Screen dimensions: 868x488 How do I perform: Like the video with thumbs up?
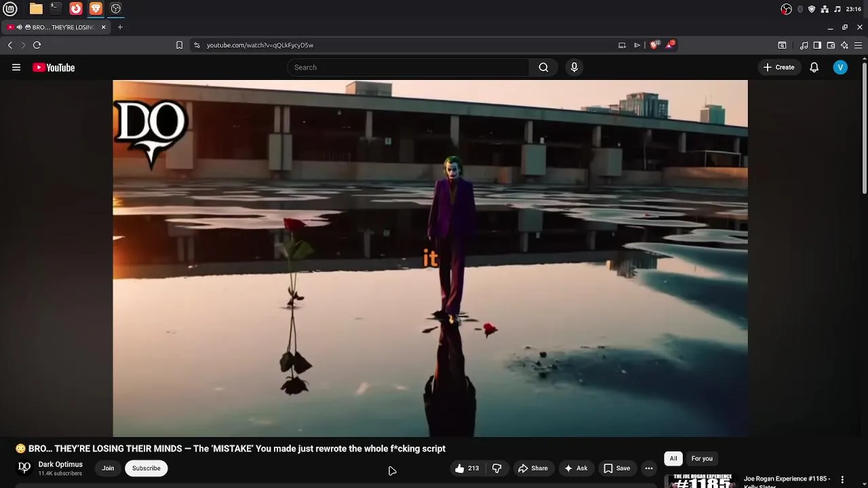pyautogui.click(x=467, y=468)
